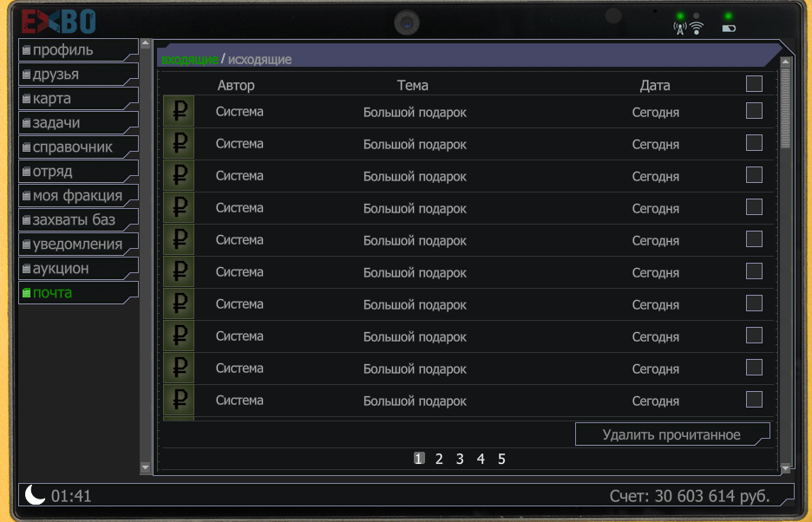Click the sidebar scrollbar up arrow

click(146, 43)
